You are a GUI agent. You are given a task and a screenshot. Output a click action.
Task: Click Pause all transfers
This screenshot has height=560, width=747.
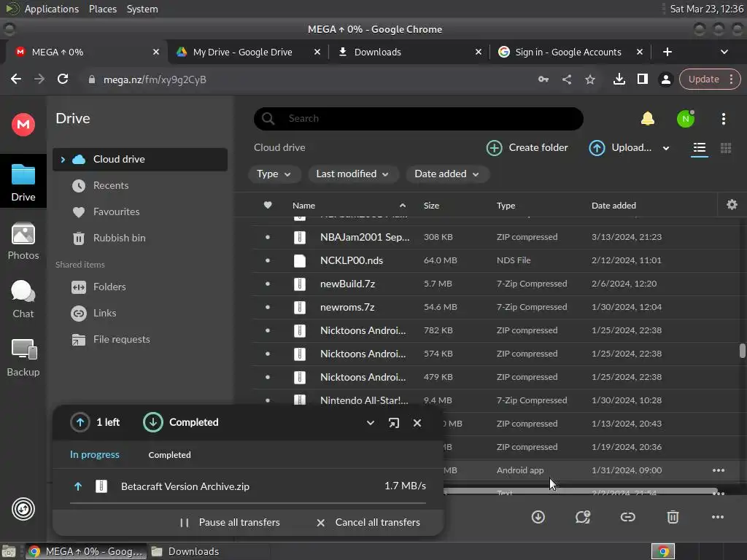230,523
